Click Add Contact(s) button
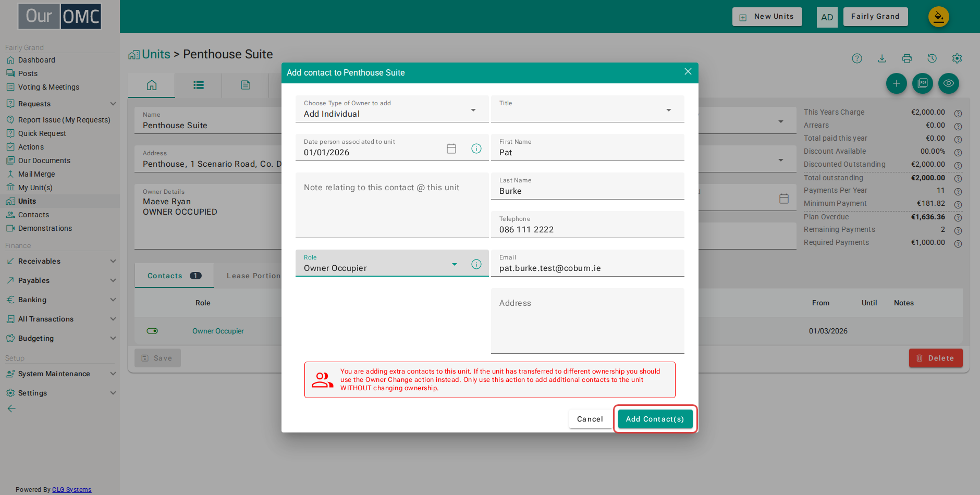 [x=655, y=419]
